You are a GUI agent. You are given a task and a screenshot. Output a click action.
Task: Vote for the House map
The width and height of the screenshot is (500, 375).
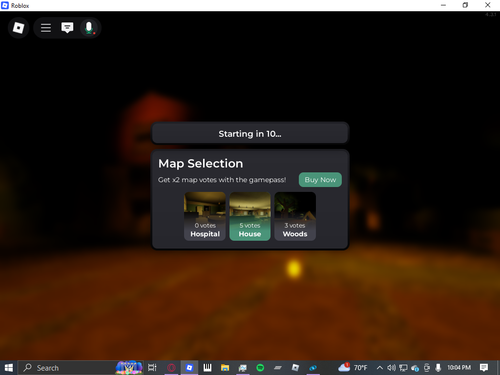click(x=250, y=216)
